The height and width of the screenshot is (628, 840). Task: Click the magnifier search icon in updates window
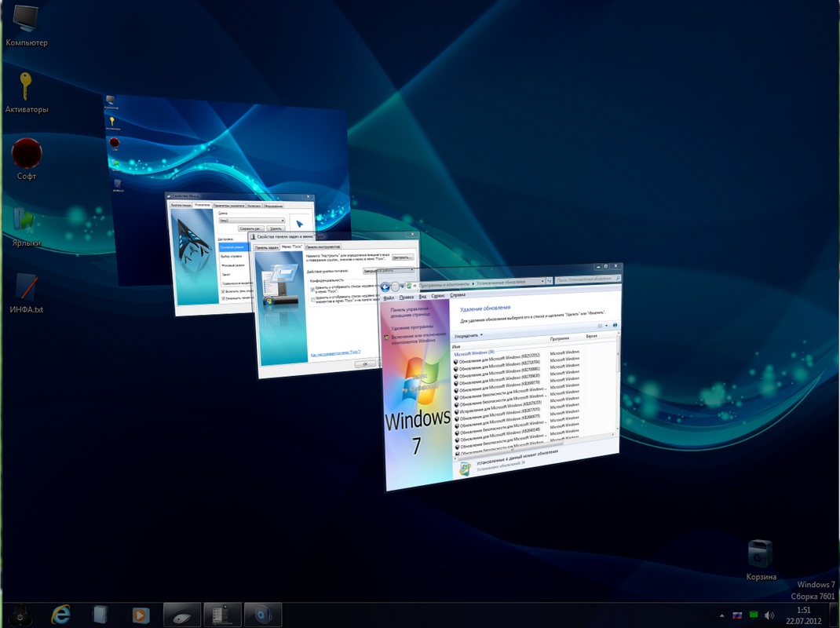click(618, 278)
